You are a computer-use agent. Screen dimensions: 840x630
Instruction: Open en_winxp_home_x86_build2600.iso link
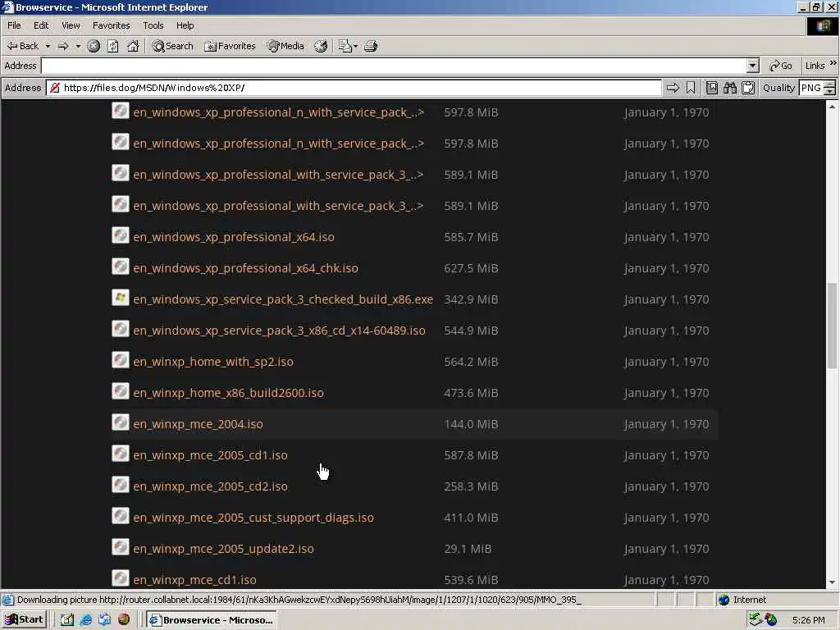pos(228,393)
